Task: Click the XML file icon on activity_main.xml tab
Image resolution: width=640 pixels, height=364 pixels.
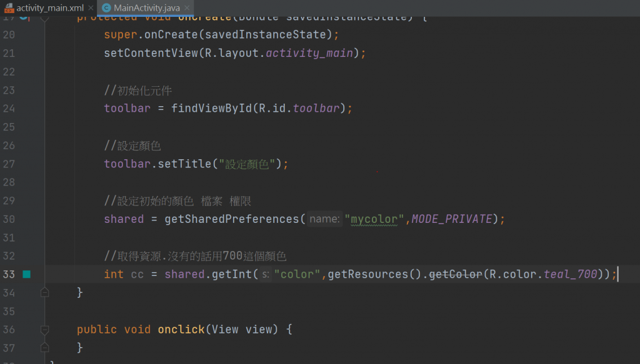Action: coord(9,7)
